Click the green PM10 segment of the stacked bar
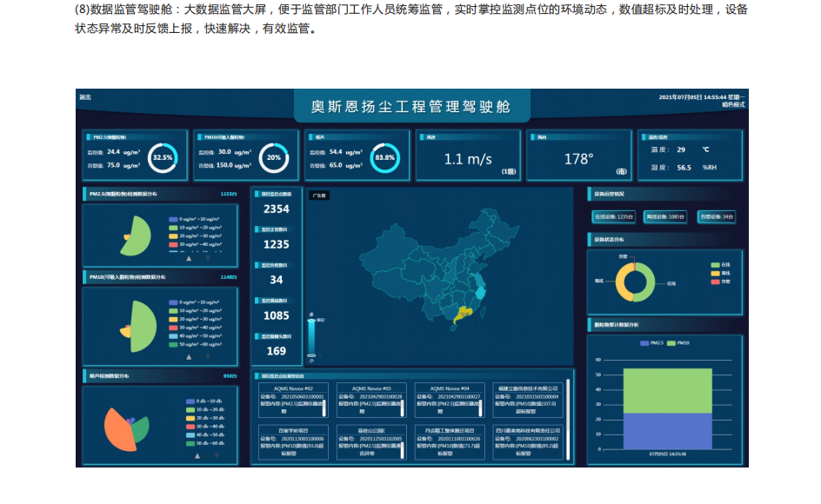 668,391
